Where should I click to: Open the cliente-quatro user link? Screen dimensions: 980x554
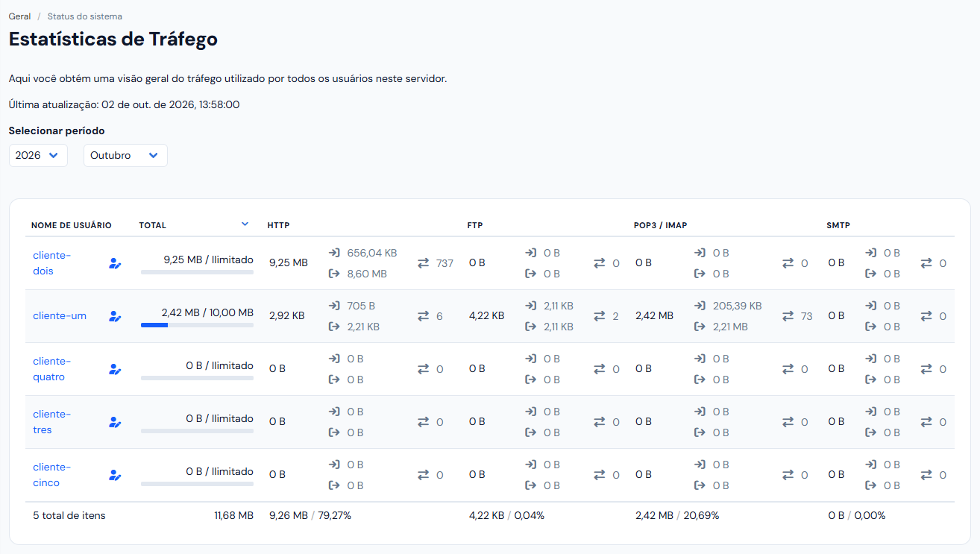tap(52, 369)
